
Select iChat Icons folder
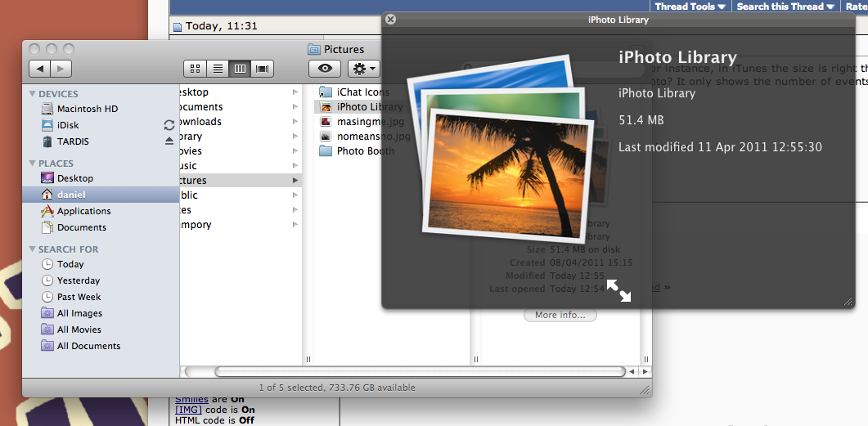click(362, 92)
